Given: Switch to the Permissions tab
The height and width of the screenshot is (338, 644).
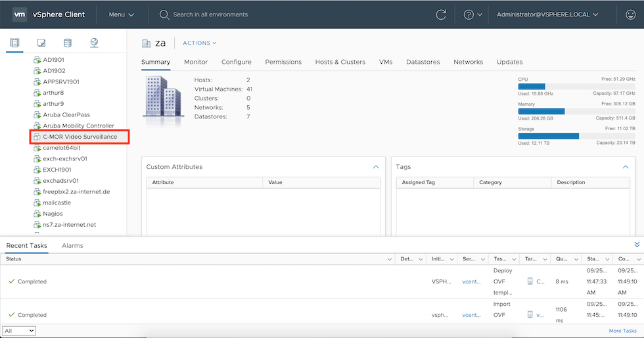Looking at the screenshot, I should click(283, 62).
